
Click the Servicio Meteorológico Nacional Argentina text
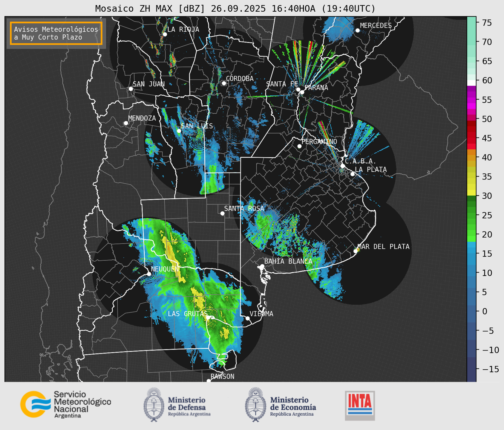(82, 405)
